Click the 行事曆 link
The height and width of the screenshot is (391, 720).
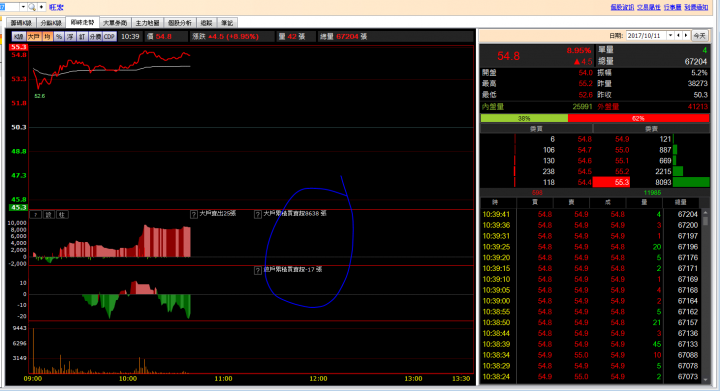pyautogui.click(x=672, y=7)
